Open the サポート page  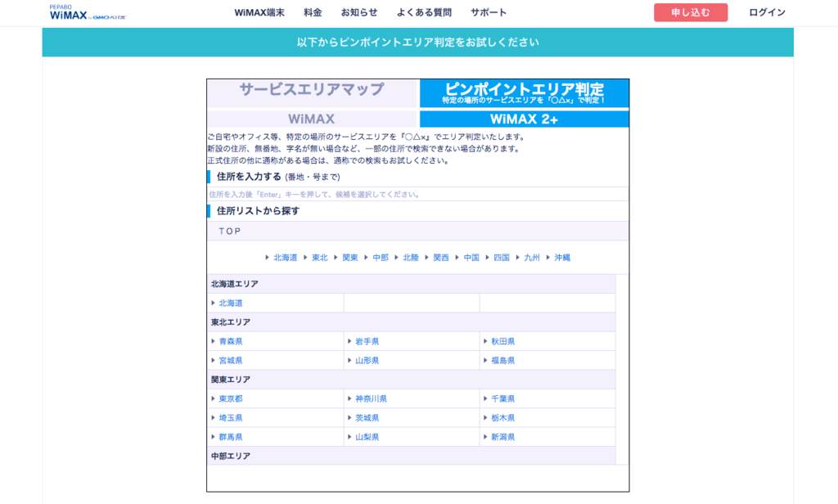pyautogui.click(x=489, y=12)
